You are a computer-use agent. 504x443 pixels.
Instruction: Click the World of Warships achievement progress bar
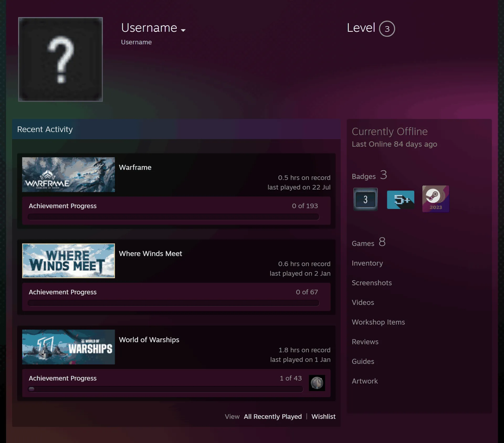click(x=165, y=389)
